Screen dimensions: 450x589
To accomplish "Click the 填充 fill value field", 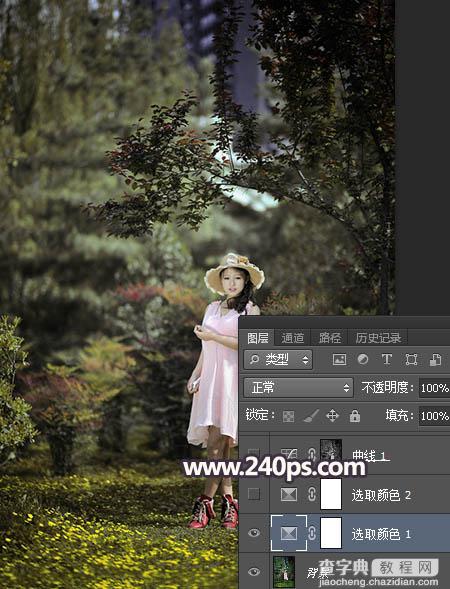I will tap(434, 416).
